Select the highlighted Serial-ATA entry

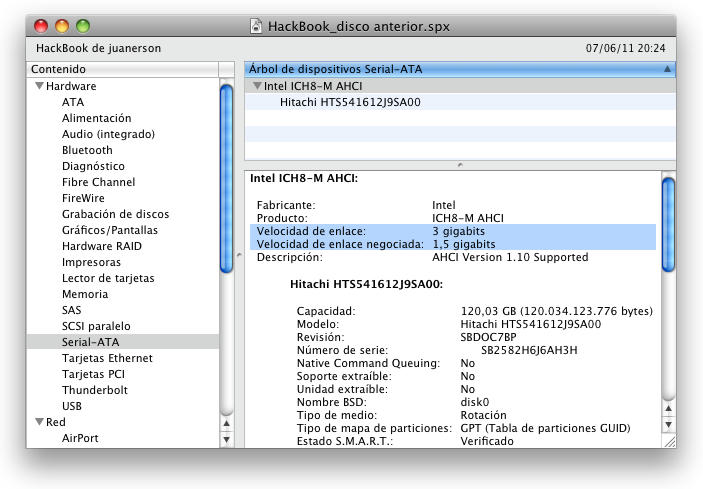(123, 342)
